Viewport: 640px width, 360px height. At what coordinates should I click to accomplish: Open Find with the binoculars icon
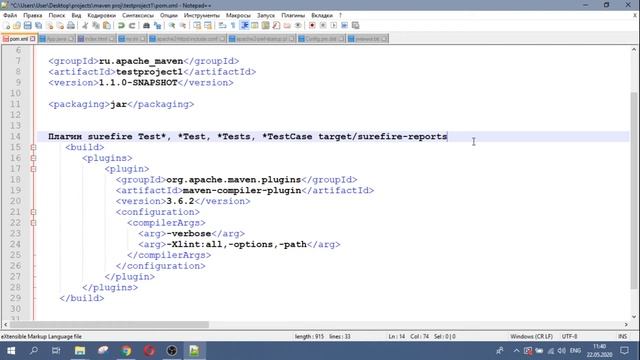tap(146, 26)
